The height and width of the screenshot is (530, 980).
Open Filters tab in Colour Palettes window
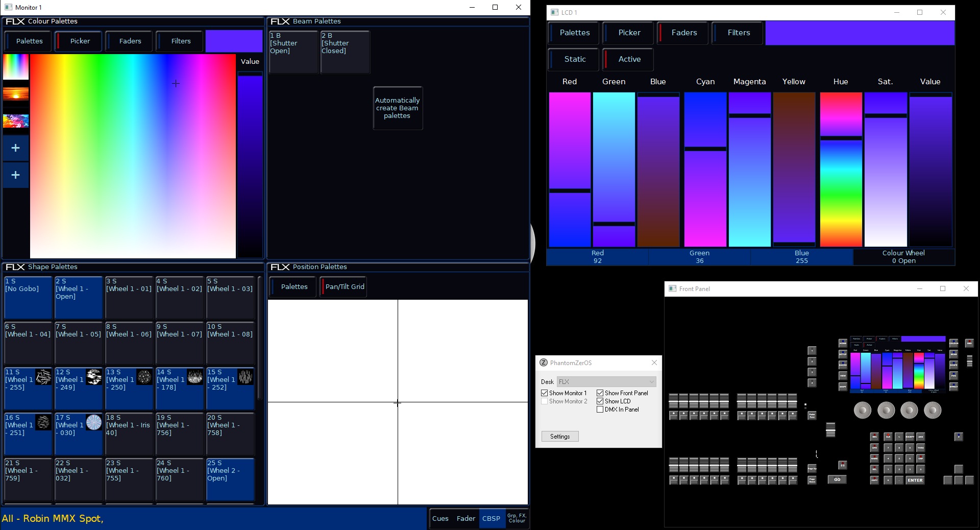(x=180, y=41)
